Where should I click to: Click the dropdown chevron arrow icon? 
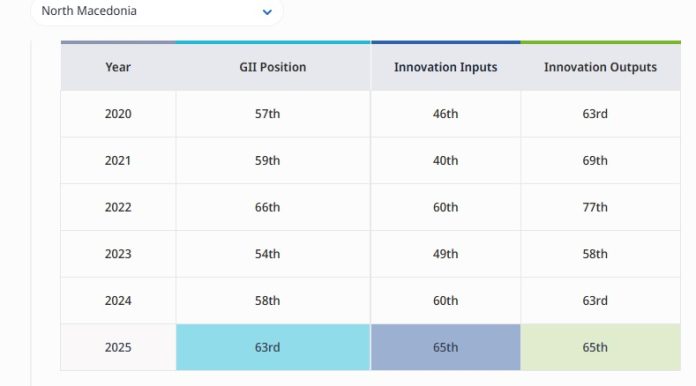[267, 12]
